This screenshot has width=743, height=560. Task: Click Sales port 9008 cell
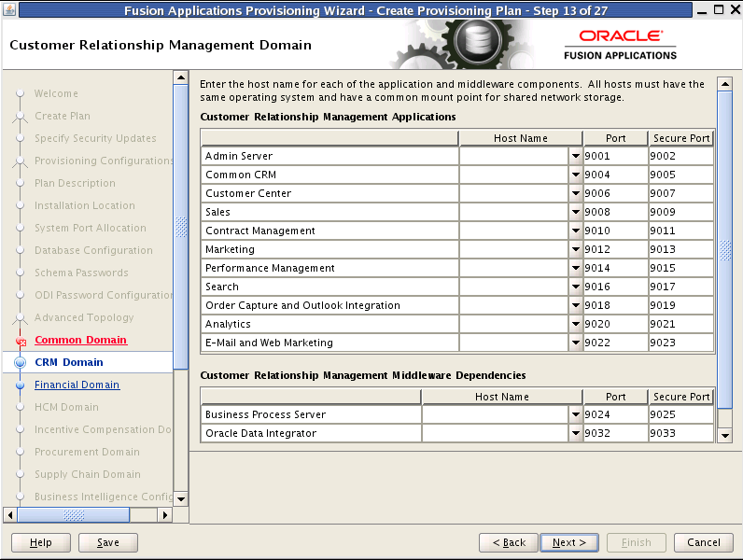(615, 212)
